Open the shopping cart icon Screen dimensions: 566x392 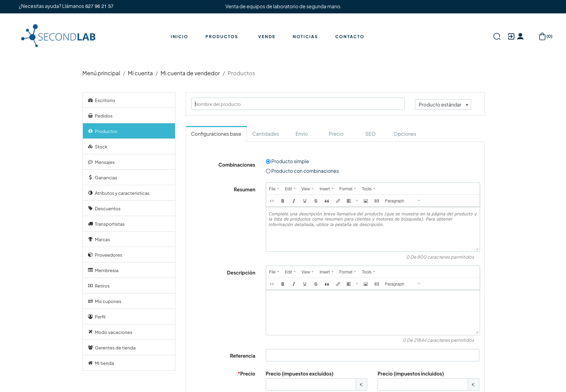tap(542, 36)
